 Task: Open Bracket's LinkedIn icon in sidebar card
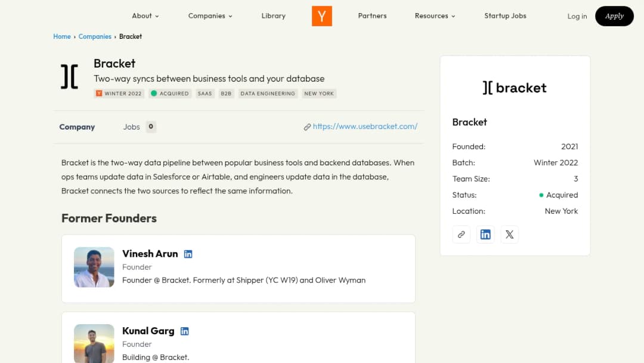click(x=485, y=234)
